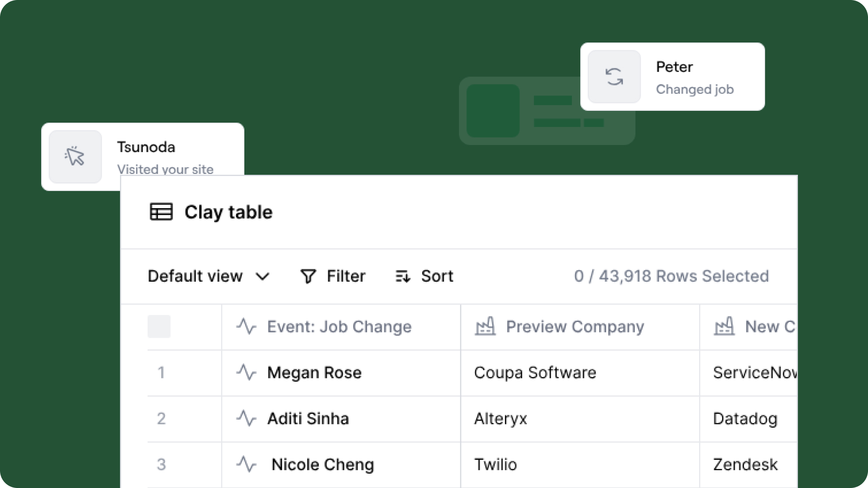The height and width of the screenshot is (488, 868).
Task: Select the Event: Job Change column header
Action: 339,326
